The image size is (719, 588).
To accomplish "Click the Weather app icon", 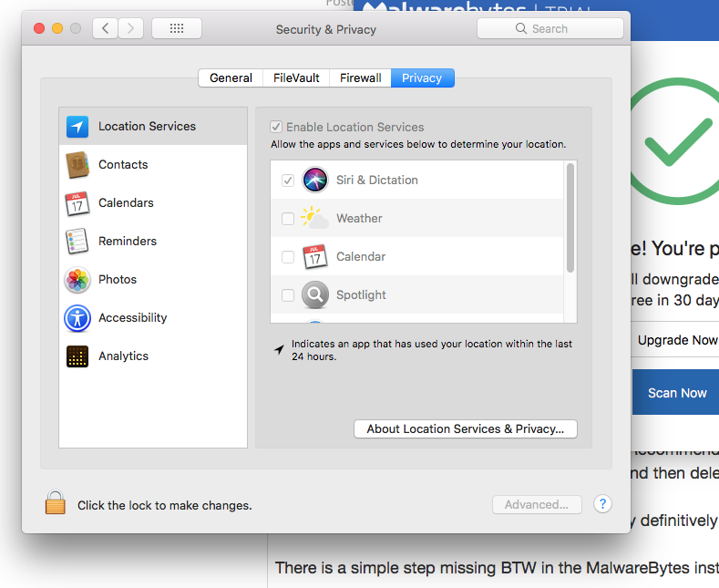I will coord(315,218).
